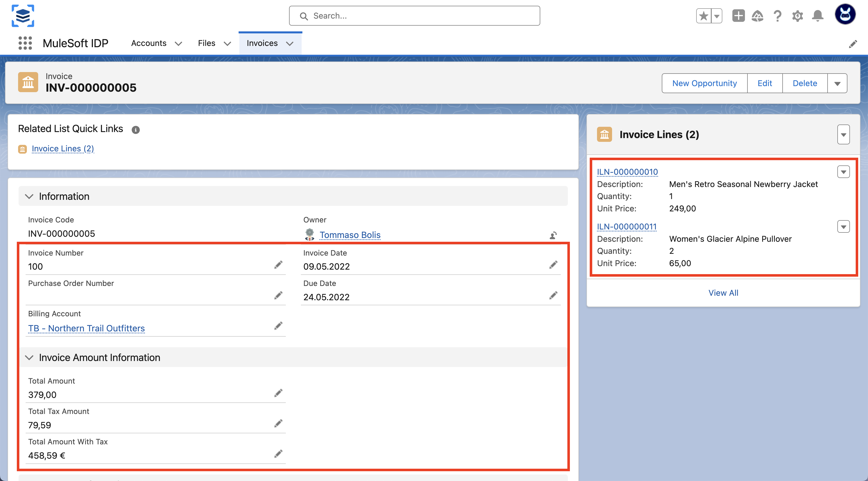Click Tommaso Bolis owner avatar icon
Screen dimensions: 868x481
pyautogui.click(x=309, y=234)
